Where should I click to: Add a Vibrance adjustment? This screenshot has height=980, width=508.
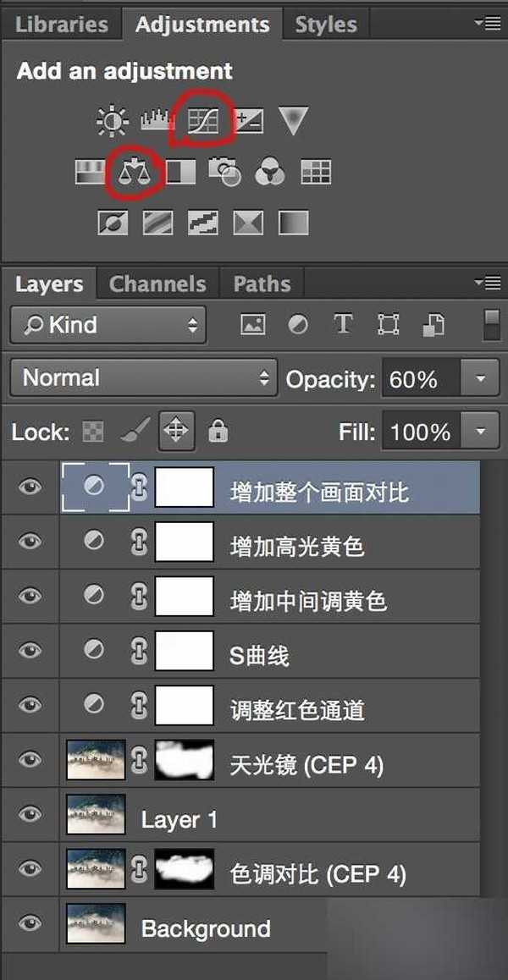292,122
